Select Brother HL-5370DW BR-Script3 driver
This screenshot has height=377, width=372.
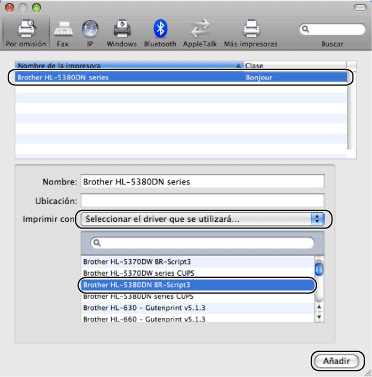click(198, 262)
